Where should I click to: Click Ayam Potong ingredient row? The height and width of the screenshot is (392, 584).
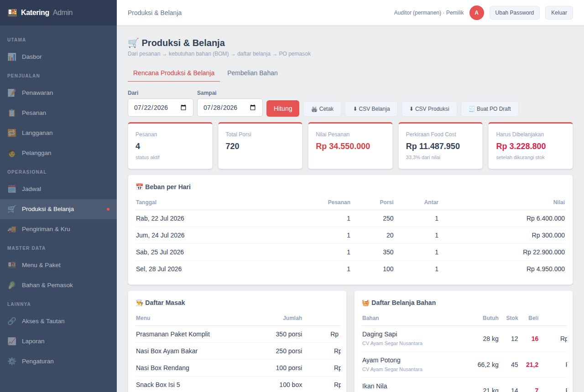click(x=464, y=365)
